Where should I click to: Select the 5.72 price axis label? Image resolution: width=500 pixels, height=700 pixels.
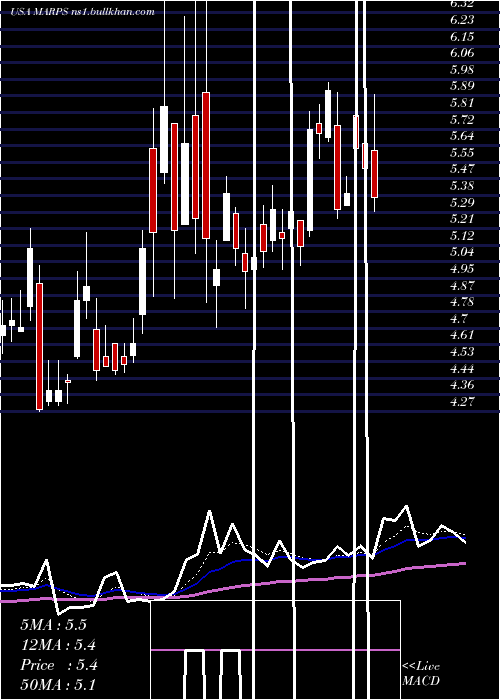(x=462, y=119)
